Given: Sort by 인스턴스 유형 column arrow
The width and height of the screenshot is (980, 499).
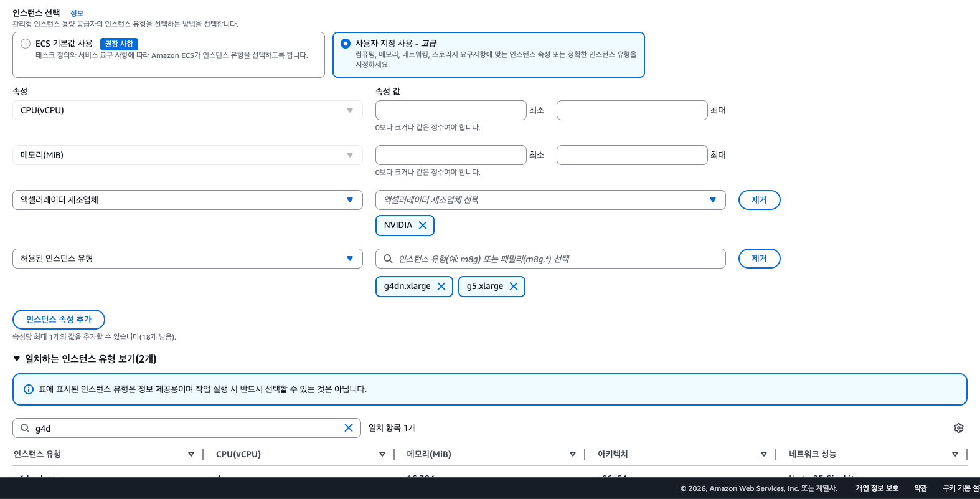Looking at the screenshot, I should (191, 454).
